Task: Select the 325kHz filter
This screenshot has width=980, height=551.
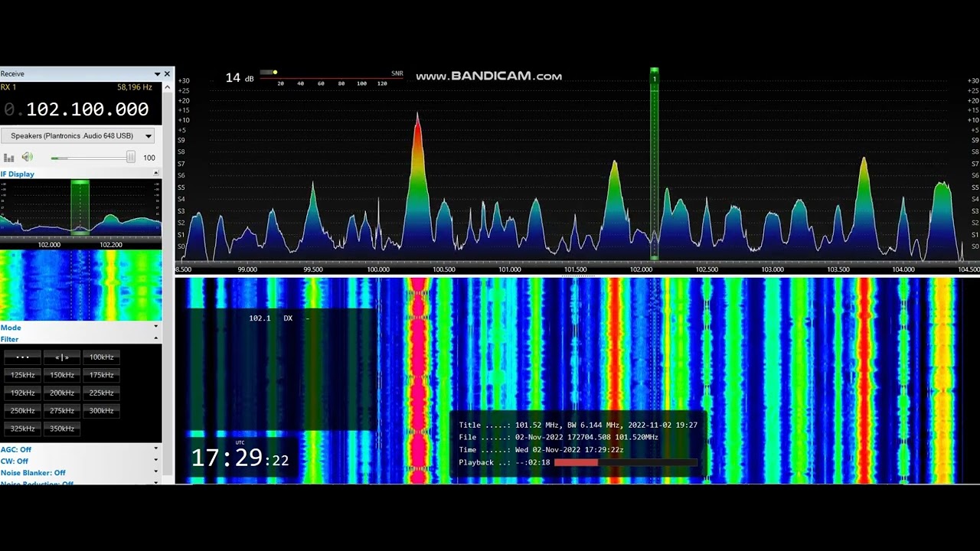Action: pos(23,429)
